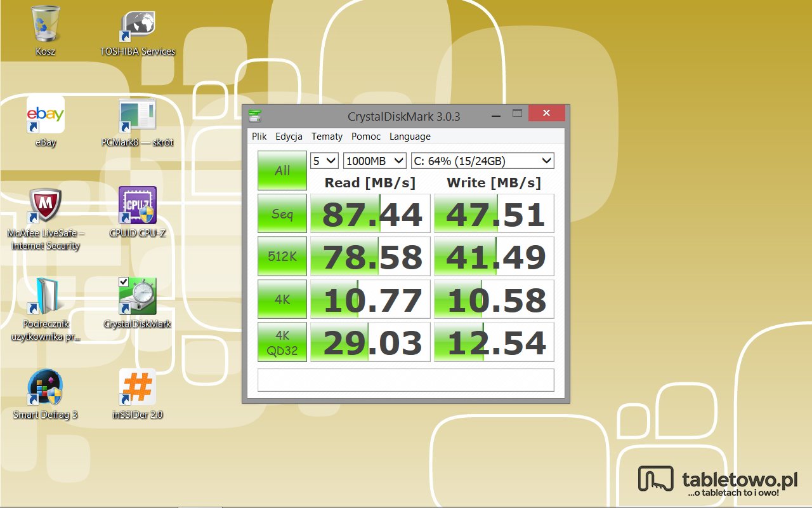Screen dimensions: 812x508
Task: Tick the checkbox on CrystalDiskMark desktop icon
Action: 124,282
